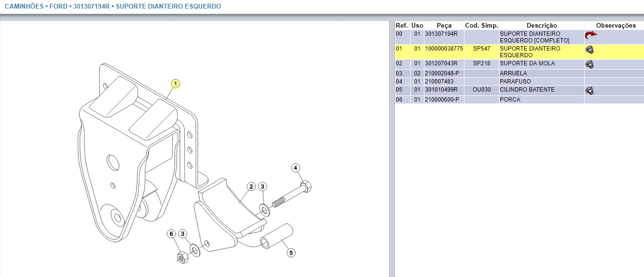
Task: Click the bolt icon for CILINDRO BATENTE
Action: tap(590, 91)
